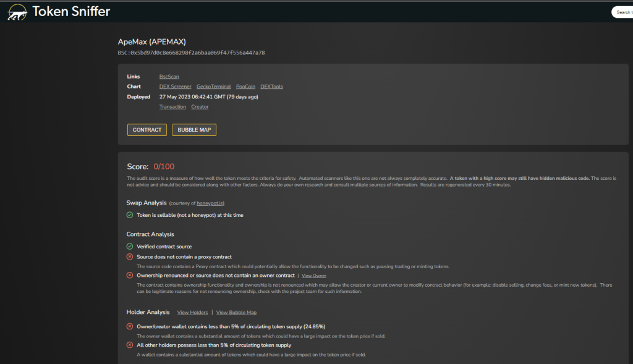This screenshot has height=364, width=633.
Task: Click green check icon beside sellable token
Action: (130, 215)
